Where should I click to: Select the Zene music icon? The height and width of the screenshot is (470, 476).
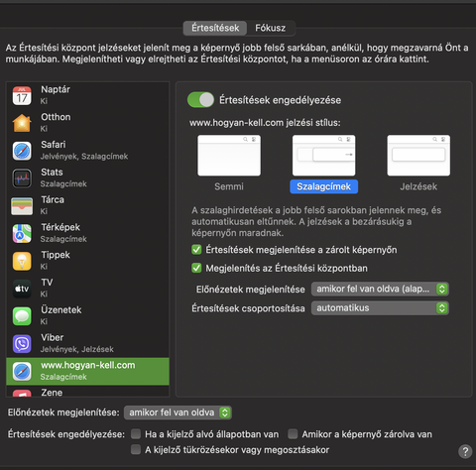(x=22, y=394)
